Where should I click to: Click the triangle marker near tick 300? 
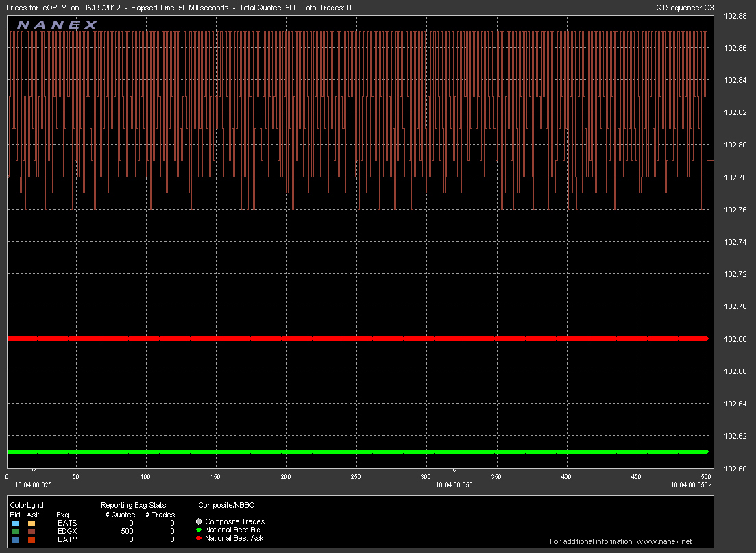(454, 470)
